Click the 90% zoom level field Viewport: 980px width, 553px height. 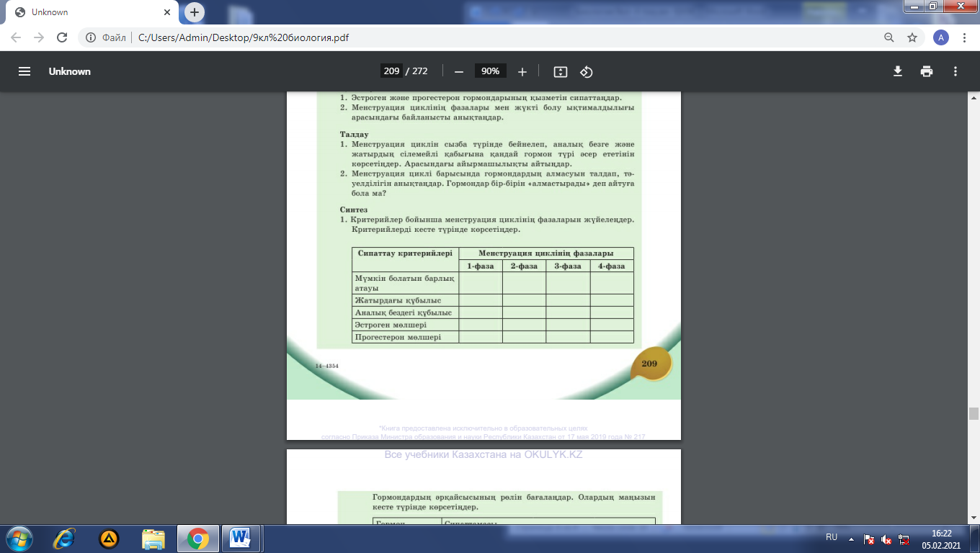tap(491, 71)
